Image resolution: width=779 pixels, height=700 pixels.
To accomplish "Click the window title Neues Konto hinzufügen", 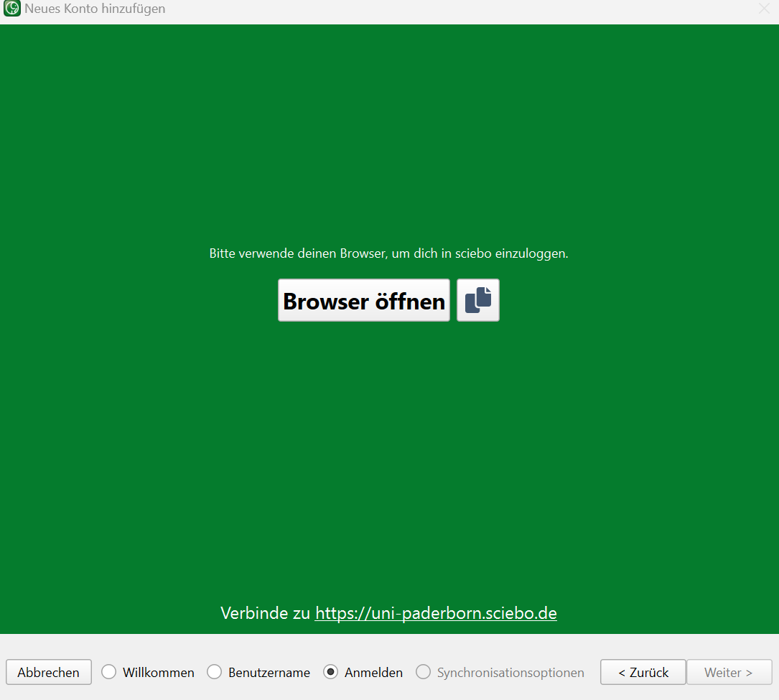I will tap(95, 9).
